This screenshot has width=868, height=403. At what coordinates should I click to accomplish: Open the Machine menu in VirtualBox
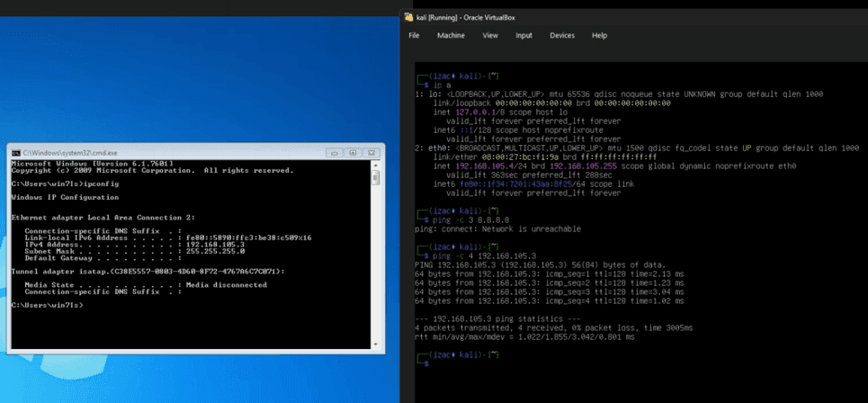pyautogui.click(x=451, y=35)
